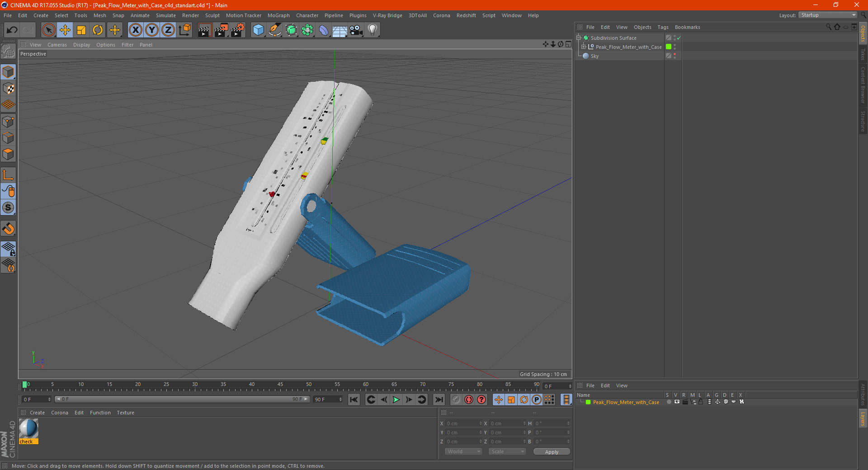
Task: Render the active view
Action: pos(204,30)
